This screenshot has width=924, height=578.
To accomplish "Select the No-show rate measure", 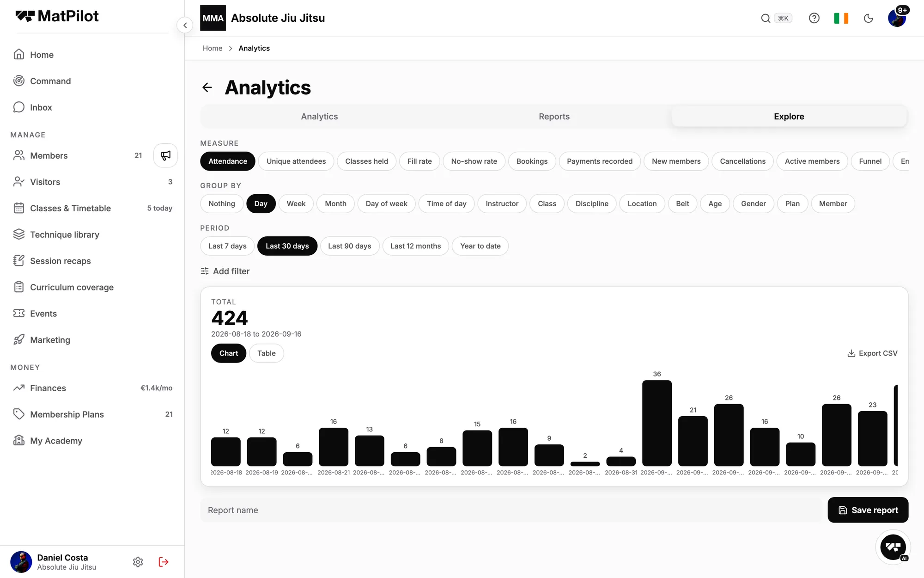I will pyautogui.click(x=474, y=161).
